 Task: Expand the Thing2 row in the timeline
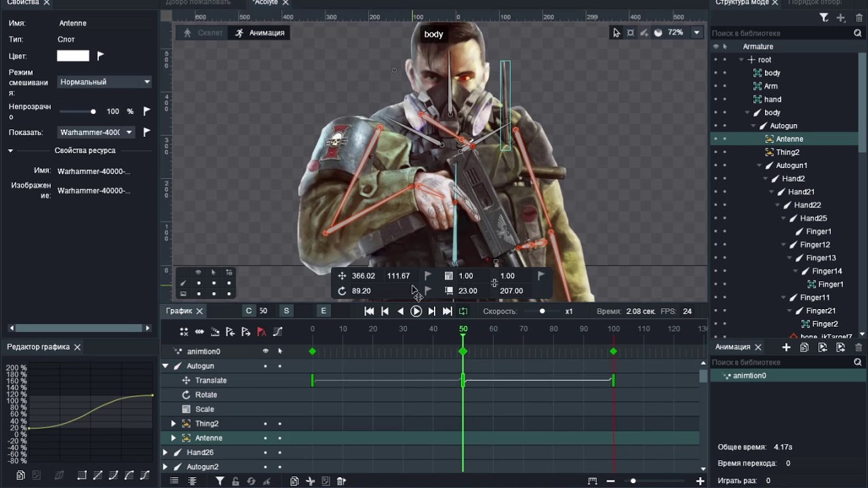click(x=174, y=424)
